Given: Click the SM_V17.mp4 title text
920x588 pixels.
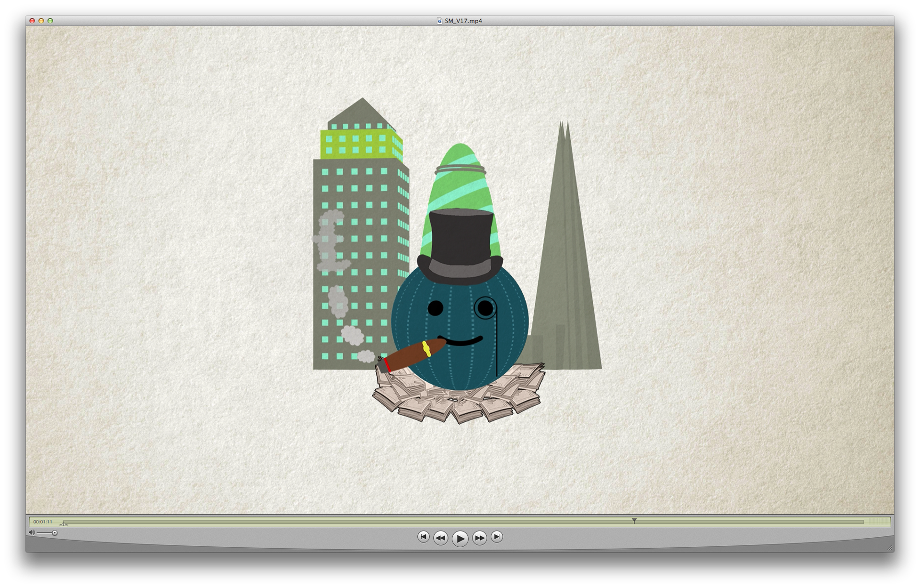Looking at the screenshot, I should (x=463, y=21).
